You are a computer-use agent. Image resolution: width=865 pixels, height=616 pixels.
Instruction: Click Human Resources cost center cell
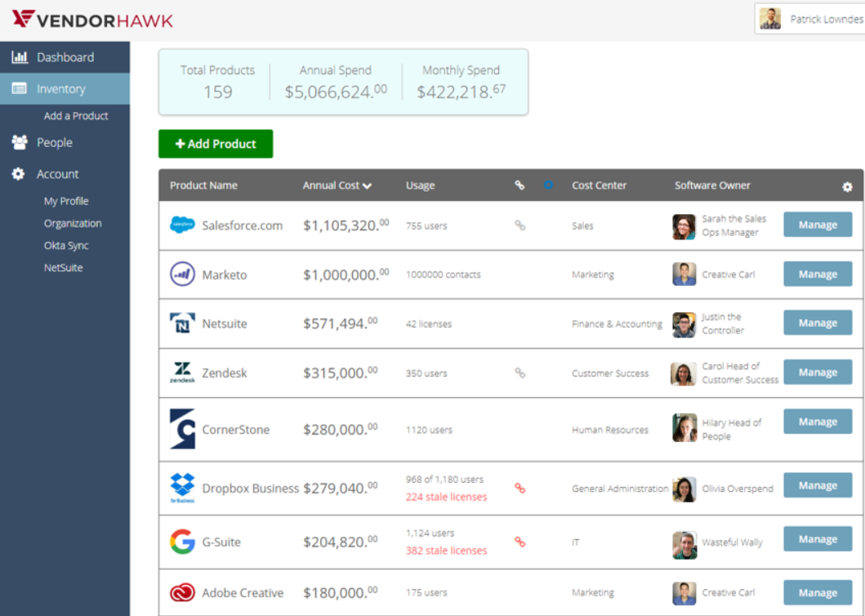pyautogui.click(x=610, y=430)
